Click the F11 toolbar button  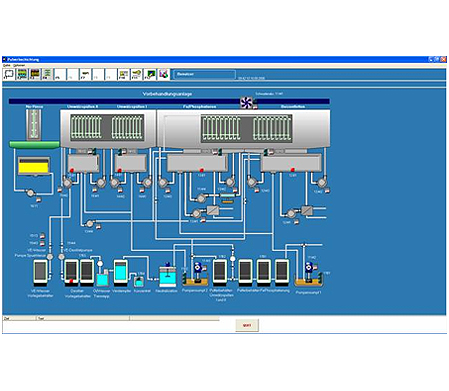point(136,74)
